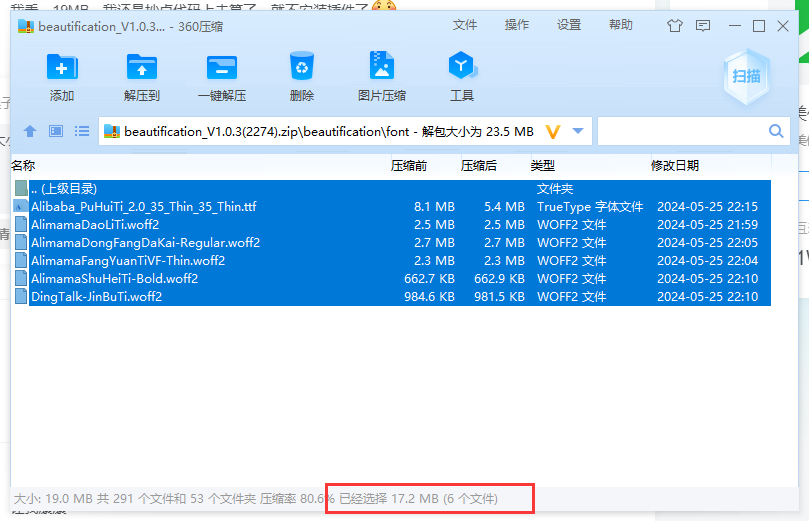The height and width of the screenshot is (521, 809).
Task: Expand the path history dropdown arrow
Action: 578,131
